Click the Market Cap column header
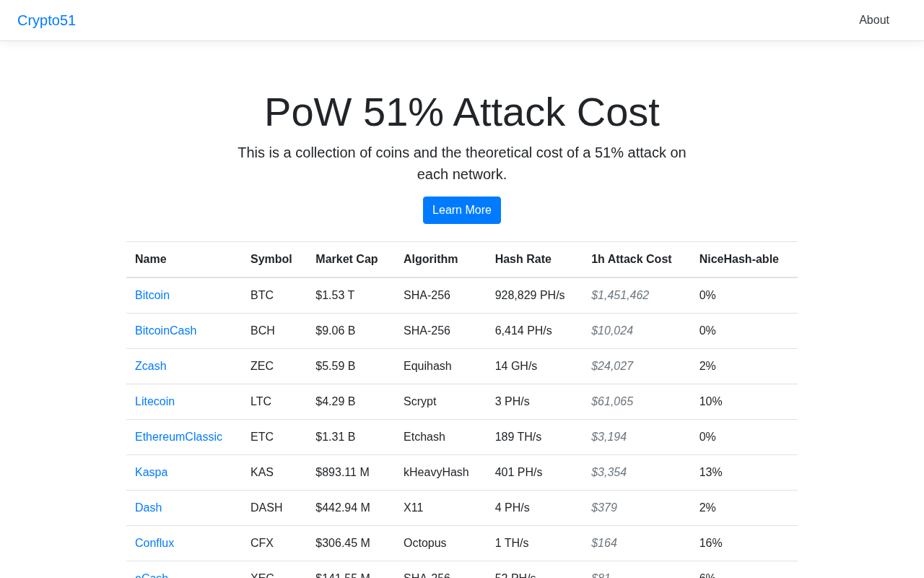 tap(346, 259)
